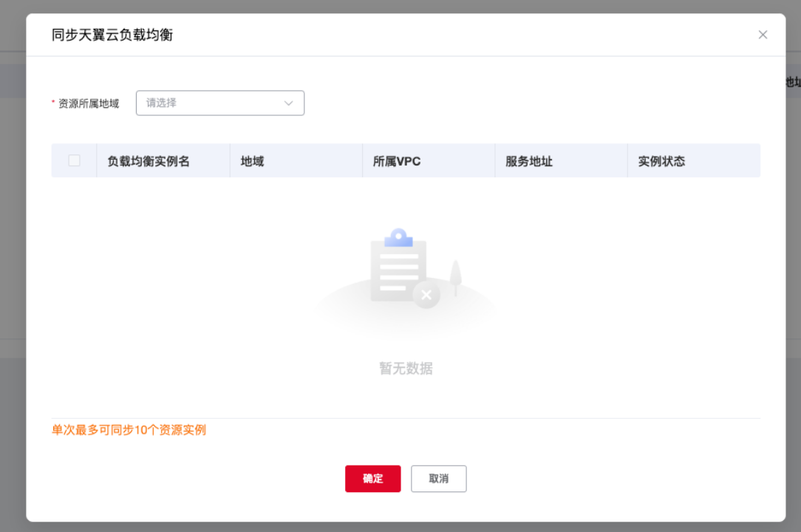This screenshot has height=532, width=801.
Task: Confirm with the red 确定 button
Action: click(x=373, y=479)
